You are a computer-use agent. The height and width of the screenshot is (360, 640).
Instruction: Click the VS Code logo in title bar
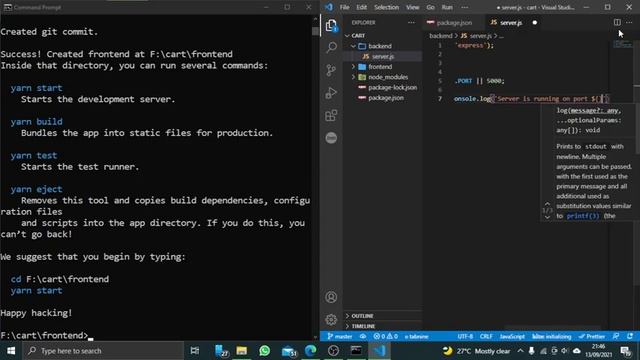click(329, 7)
